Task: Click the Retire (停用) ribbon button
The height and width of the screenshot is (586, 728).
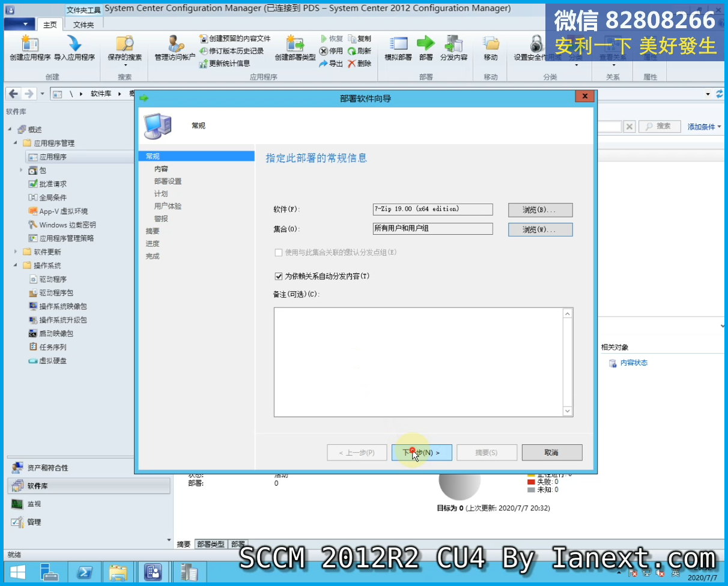Action: pos(331,51)
